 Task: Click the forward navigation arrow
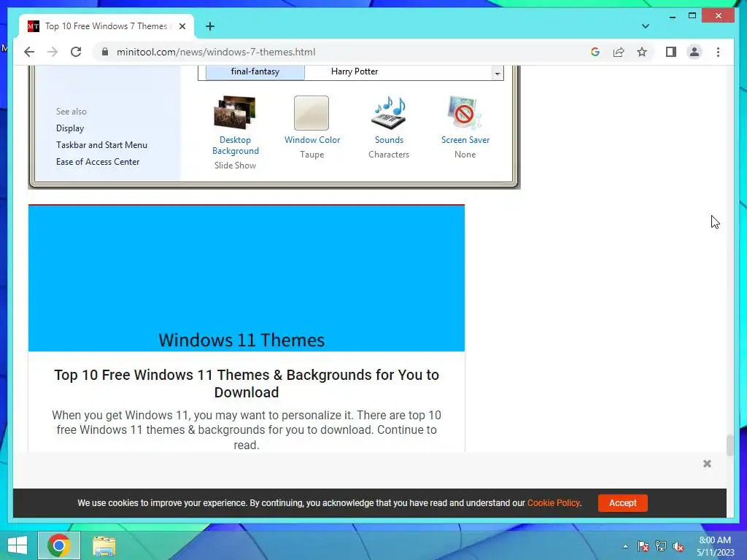point(53,52)
